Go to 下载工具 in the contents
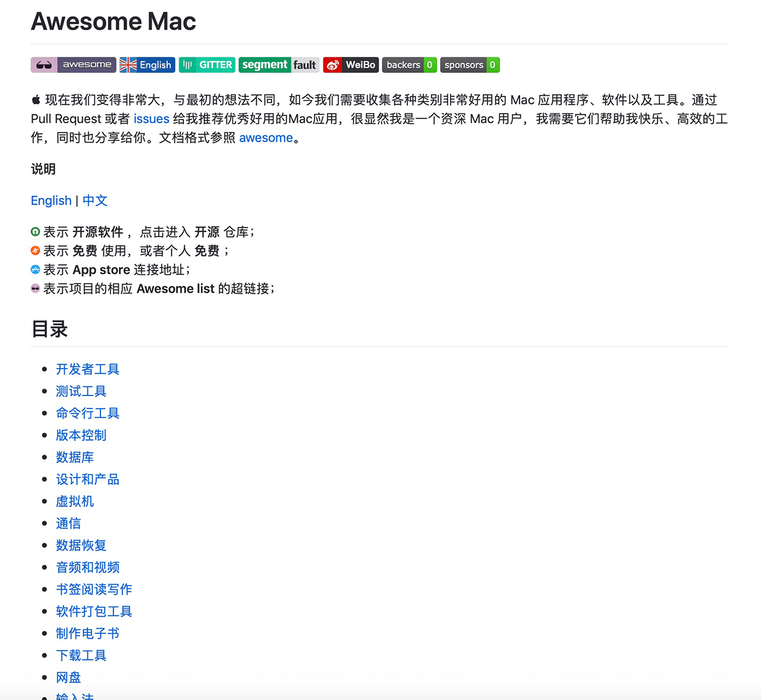 pos(81,655)
